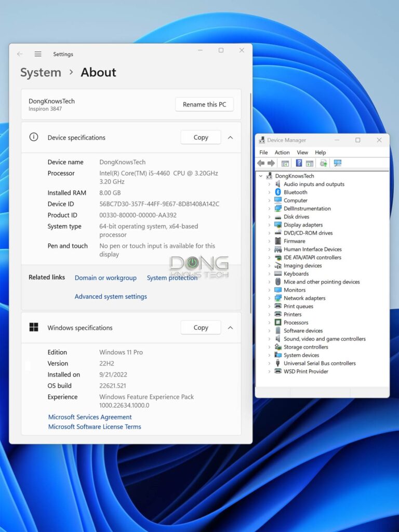
Task: Click the Audio inputs and outputs speaker icon
Action: [278, 184]
